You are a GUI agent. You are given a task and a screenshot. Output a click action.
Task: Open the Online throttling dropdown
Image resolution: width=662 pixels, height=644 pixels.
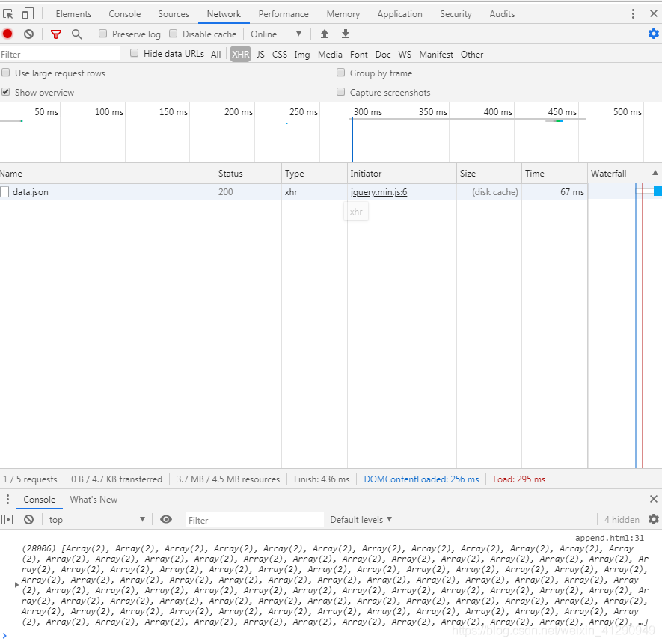coord(275,34)
